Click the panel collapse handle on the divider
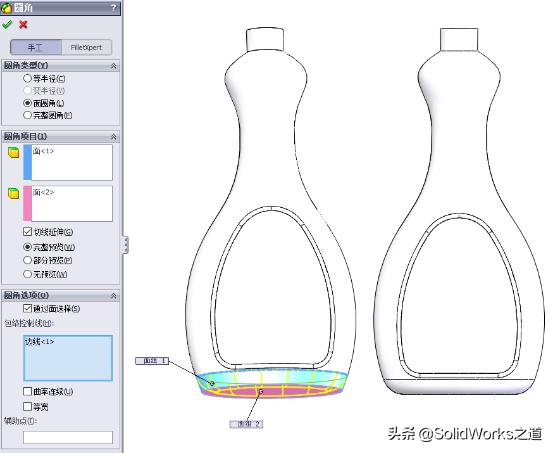This screenshot has width=554, height=453. coord(125,245)
